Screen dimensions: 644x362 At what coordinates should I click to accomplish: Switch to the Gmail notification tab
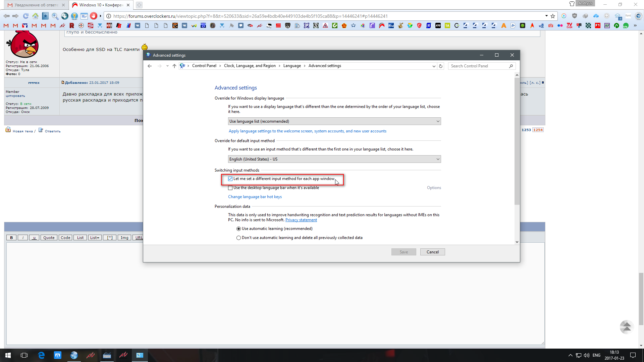34,5
